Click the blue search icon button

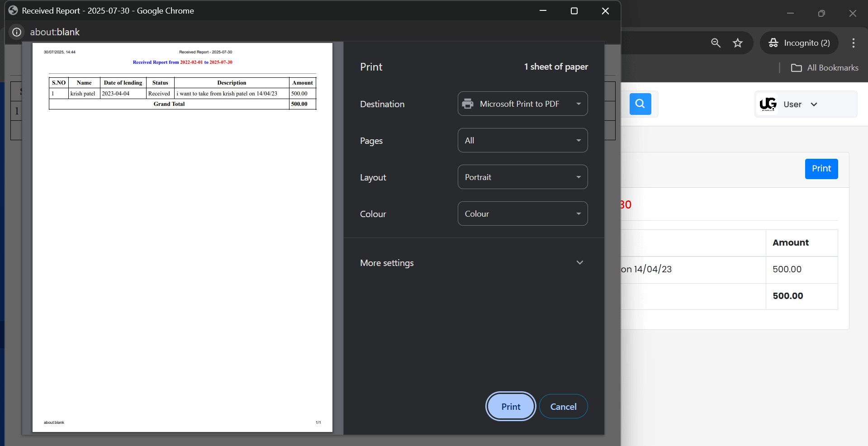click(x=640, y=104)
